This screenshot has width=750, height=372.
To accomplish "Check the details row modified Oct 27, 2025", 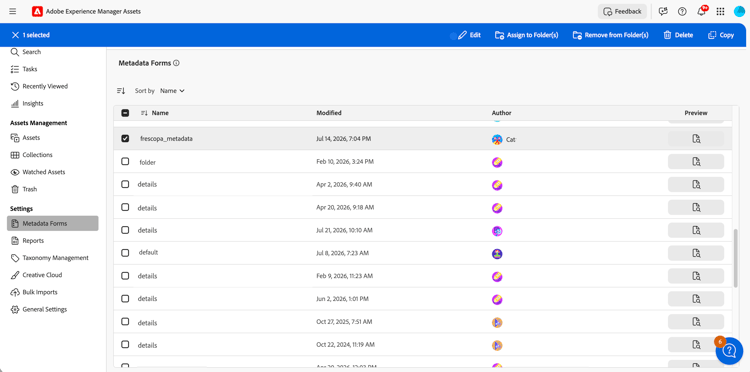I will pyautogui.click(x=125, y=322).
